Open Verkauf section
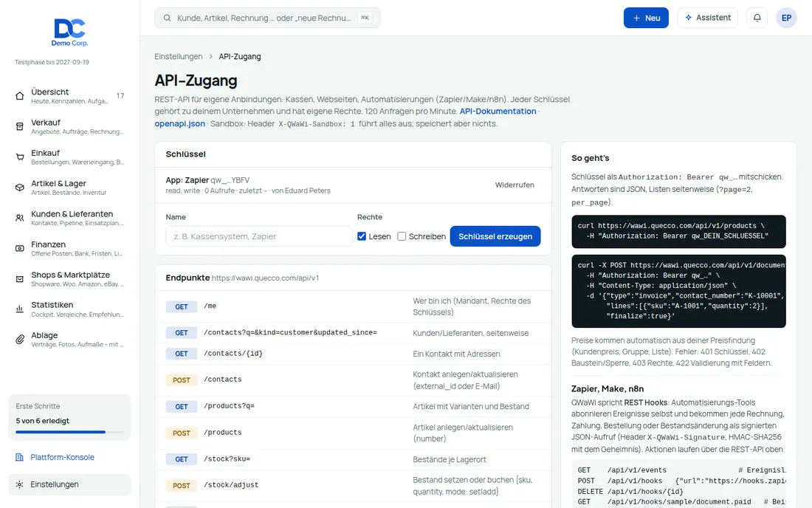812x508 pixels. pos(70,126)
